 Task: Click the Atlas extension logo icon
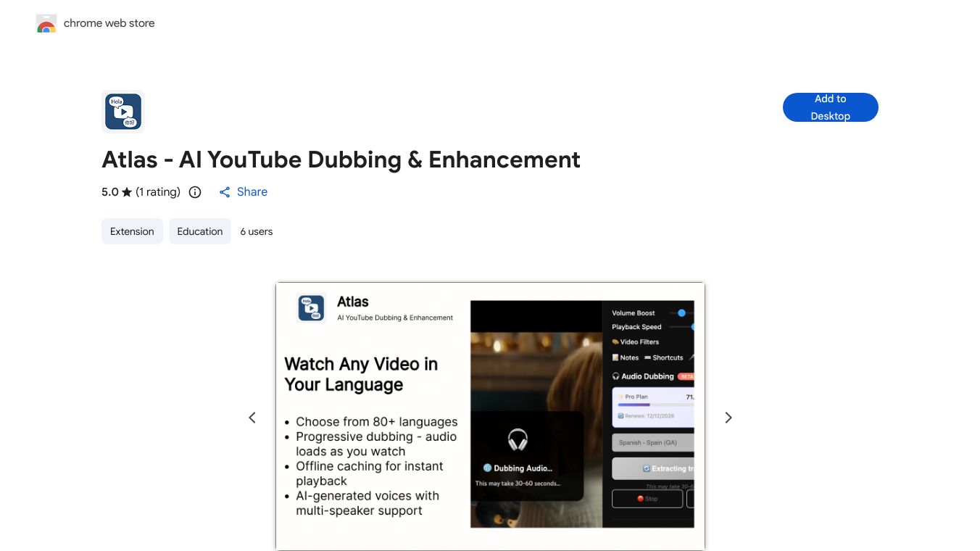[x=123, y=112]
